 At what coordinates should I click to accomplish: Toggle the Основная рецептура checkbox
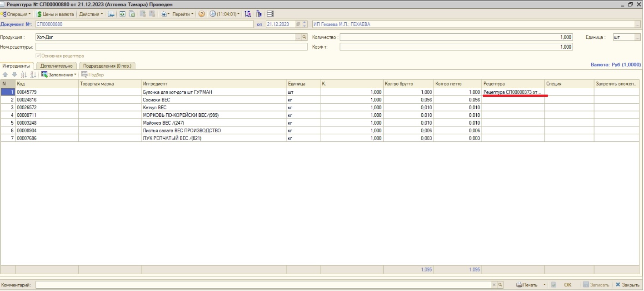click(39, 56)
